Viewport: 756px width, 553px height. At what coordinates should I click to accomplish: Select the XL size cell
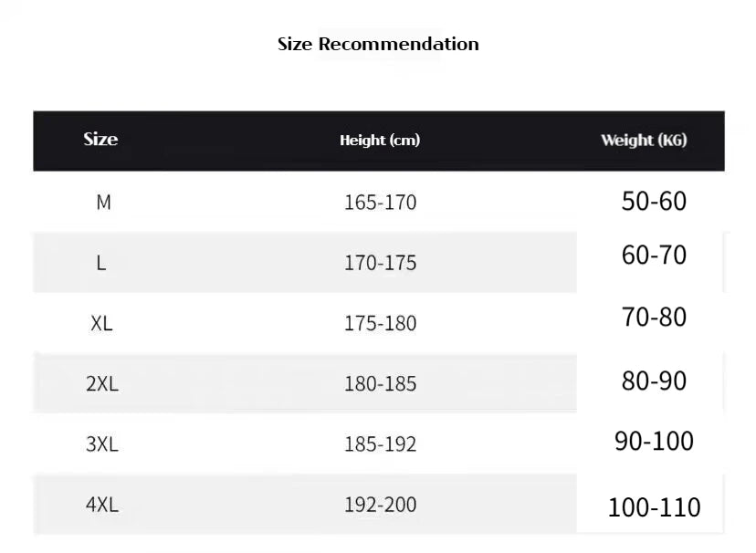[x=101, y=323]
